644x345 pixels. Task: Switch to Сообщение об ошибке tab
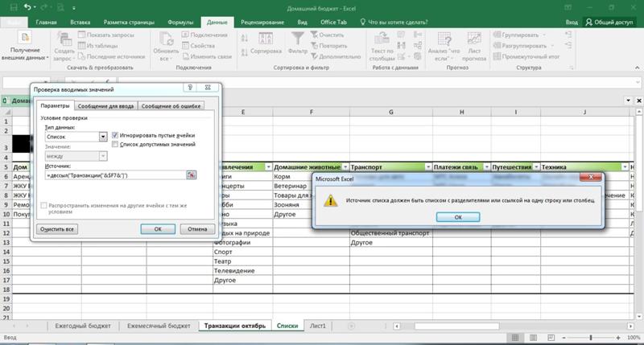[171, 105]
